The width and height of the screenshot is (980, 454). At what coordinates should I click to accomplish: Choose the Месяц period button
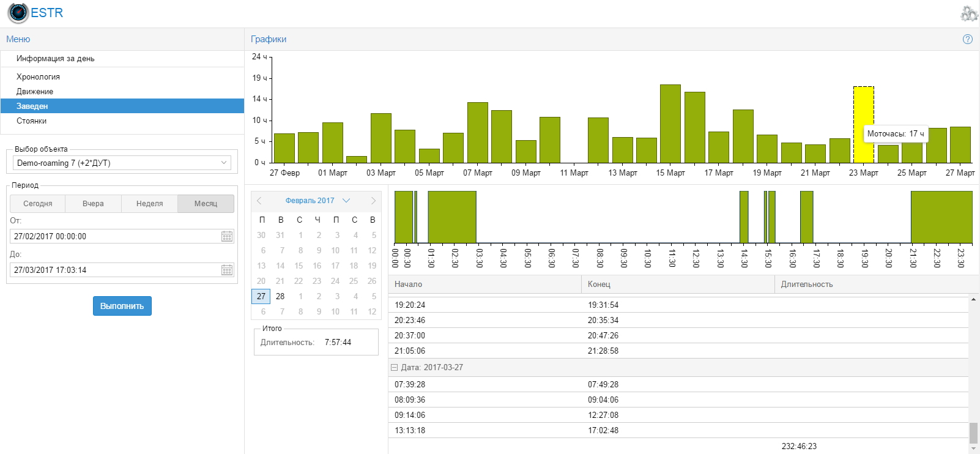206,204
